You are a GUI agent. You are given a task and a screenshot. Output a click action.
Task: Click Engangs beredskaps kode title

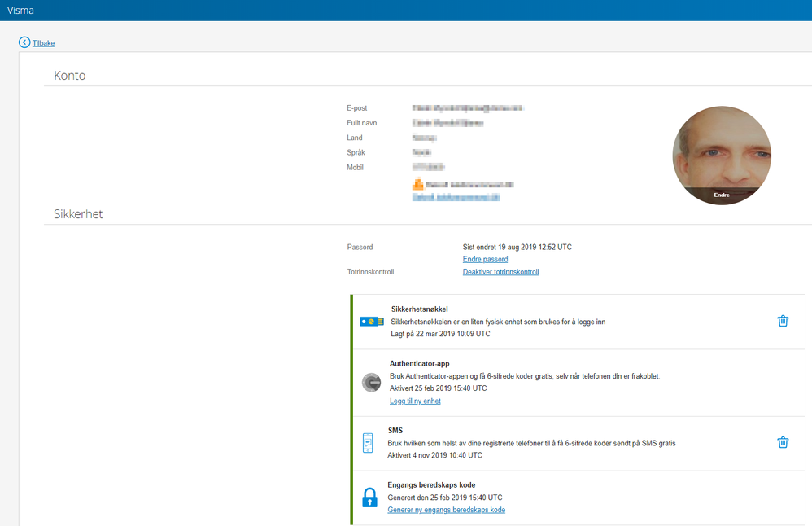[431, 485]
